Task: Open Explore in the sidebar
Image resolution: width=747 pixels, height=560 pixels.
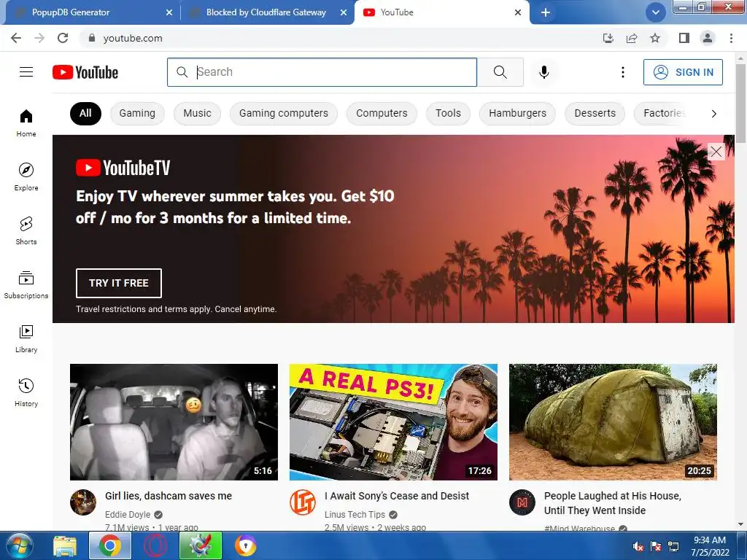Action: (x=26, y=176)
